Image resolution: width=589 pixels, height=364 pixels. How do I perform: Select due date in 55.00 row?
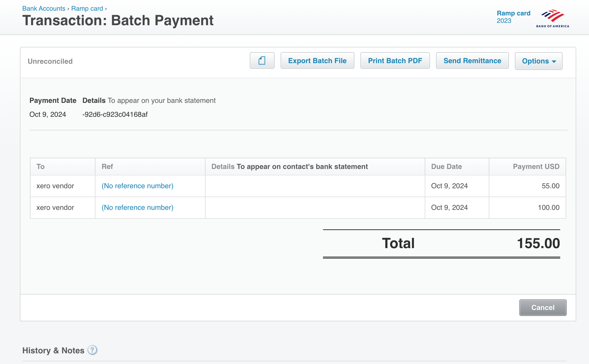pos(449,186)
